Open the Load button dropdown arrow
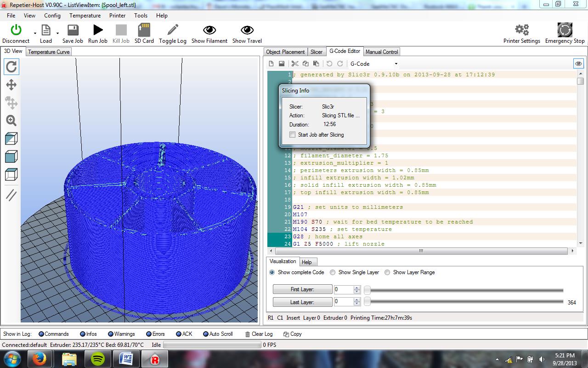Screen dimensions: 588x368 tap(57, 33)
